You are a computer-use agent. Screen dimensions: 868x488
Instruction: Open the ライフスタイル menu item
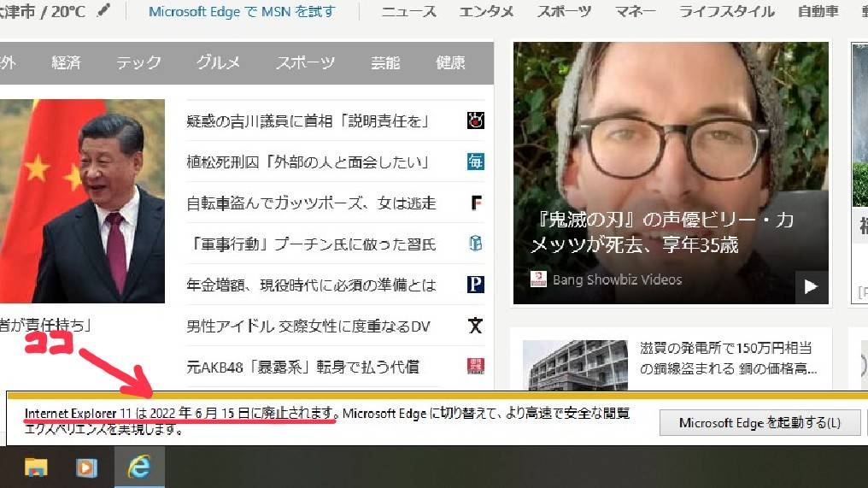727,12
